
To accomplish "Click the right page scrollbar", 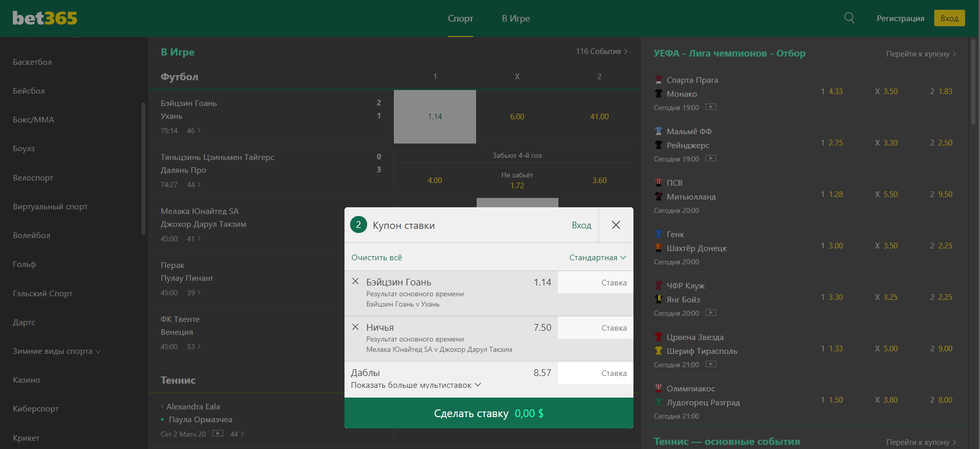I will pos(973,81).
